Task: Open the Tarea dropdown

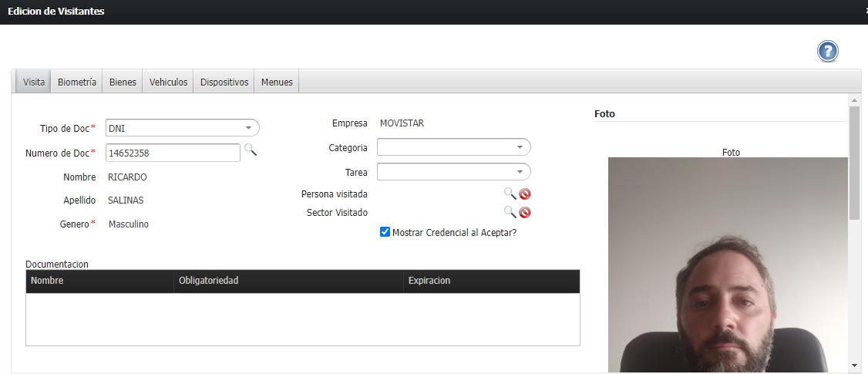Action: pyautogui.click(x=520, y=172)
